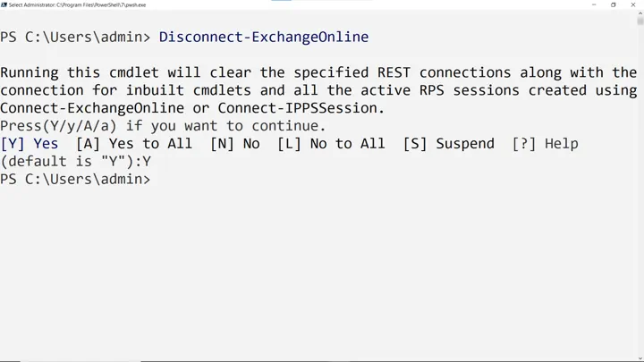Select the [Y] Yes option text
The width and height of the screenshot is (644, 362).
click(30, 144)
